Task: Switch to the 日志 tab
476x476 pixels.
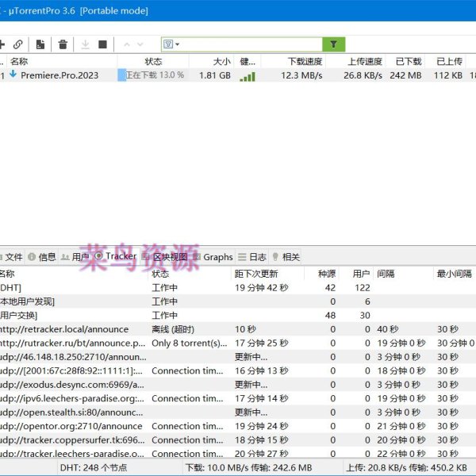Action: [252, 257]
